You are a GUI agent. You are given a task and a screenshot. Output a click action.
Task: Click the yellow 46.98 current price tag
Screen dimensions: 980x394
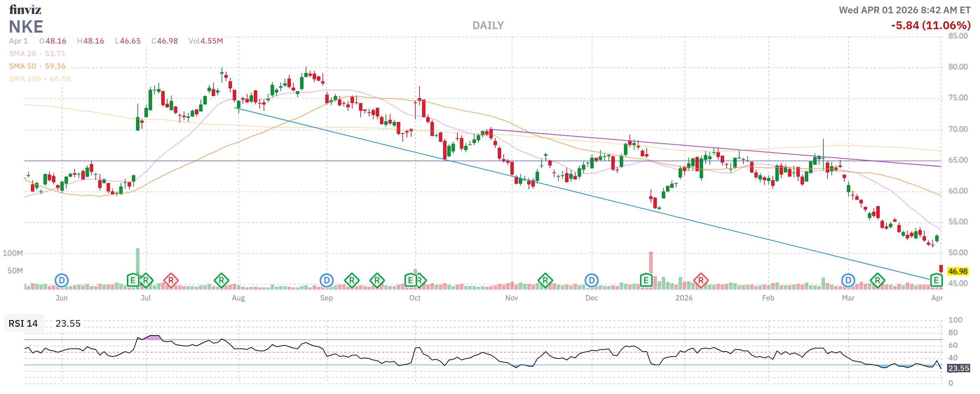point(957,271)
